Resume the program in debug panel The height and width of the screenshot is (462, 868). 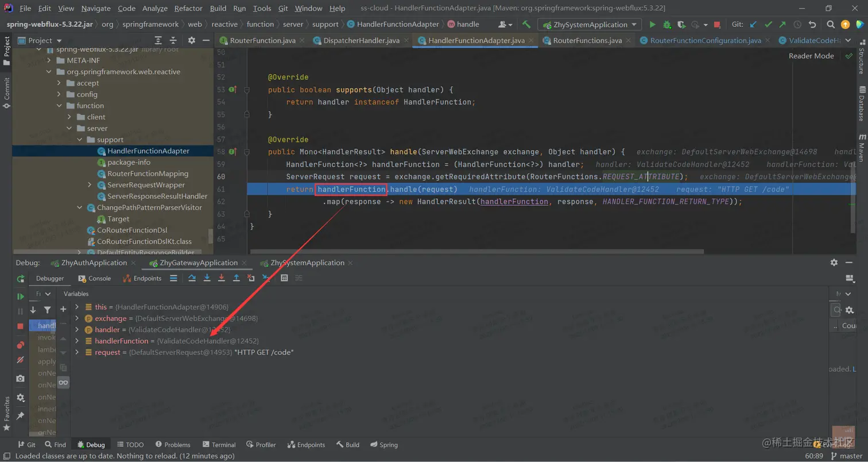pos(21,297)
